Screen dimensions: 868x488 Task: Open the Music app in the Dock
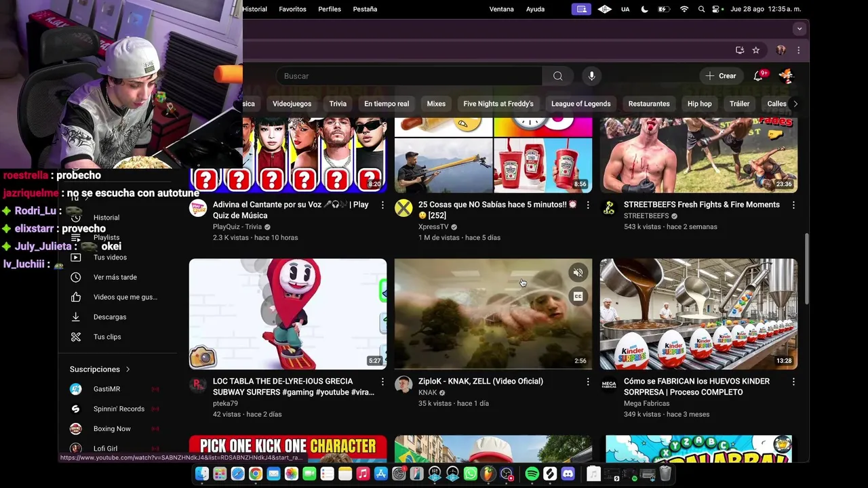(x=363, y=474)
